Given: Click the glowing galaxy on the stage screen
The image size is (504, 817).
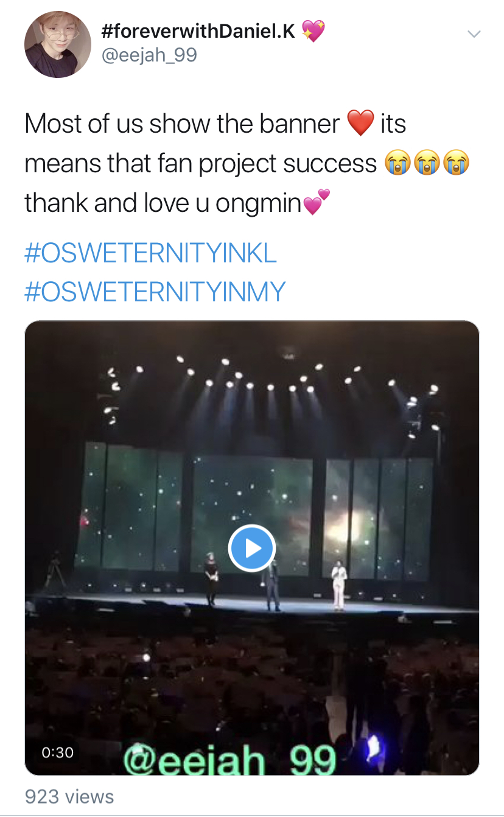Looking at the screenshot, I should coord(352,524).
